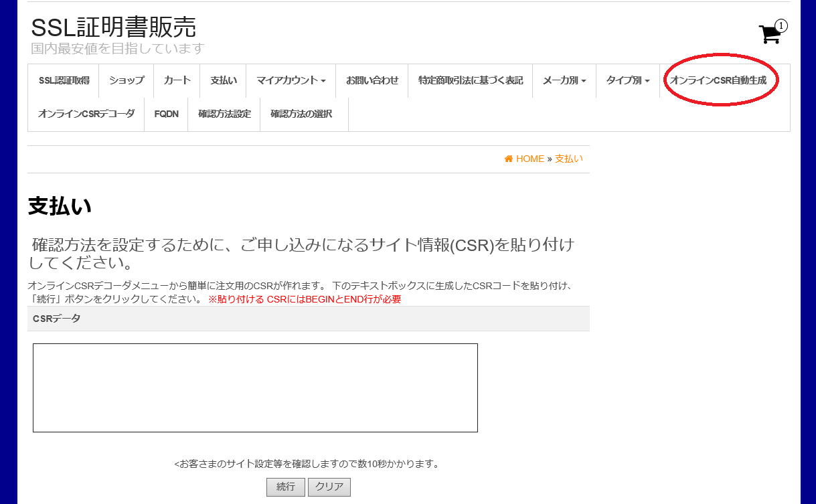Open the shopping cart via cart icon
816x504 pixels.
point(768,33)
